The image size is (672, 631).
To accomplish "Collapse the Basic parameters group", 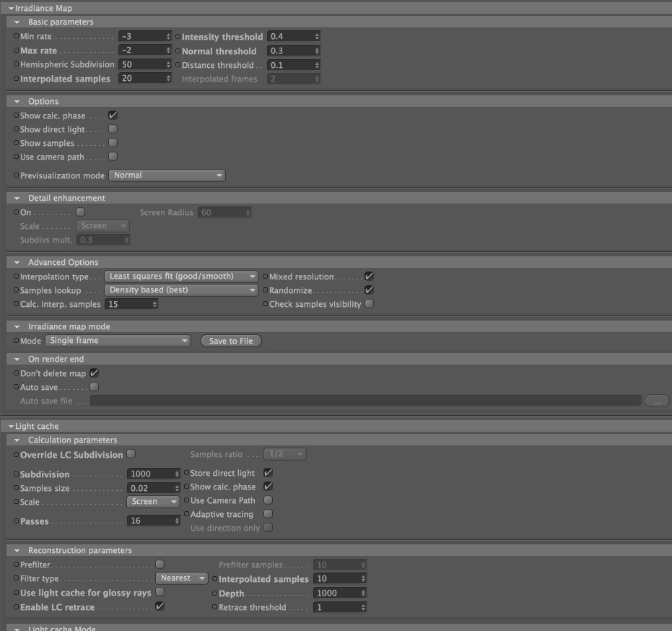I will coord(17,22).
